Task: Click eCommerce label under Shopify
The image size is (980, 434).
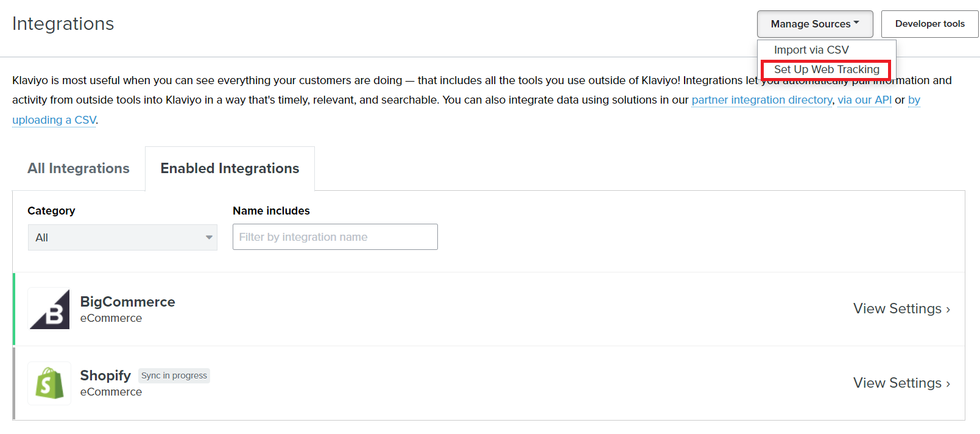Action: (x=111, y=392)
